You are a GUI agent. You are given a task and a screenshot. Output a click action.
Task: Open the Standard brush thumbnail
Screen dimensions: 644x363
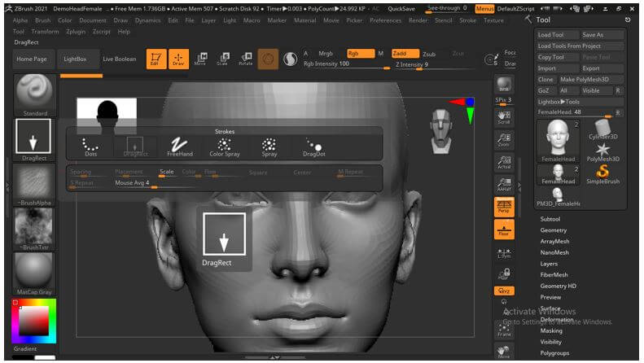tap(34, 95)
